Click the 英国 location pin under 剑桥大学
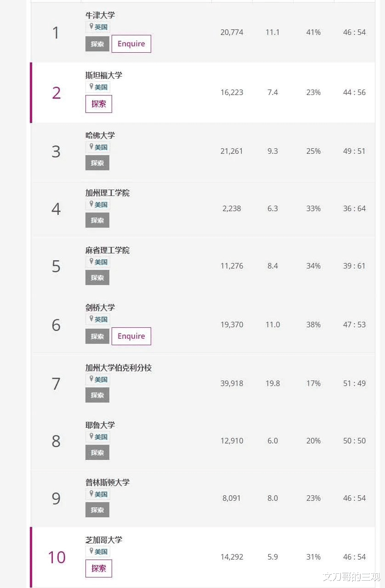 91,319
